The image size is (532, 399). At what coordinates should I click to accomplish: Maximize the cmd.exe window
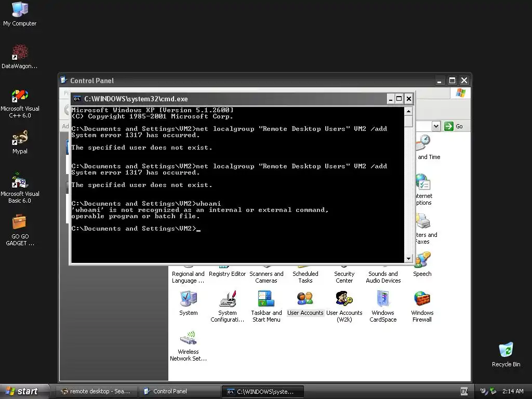click(400, 99)
